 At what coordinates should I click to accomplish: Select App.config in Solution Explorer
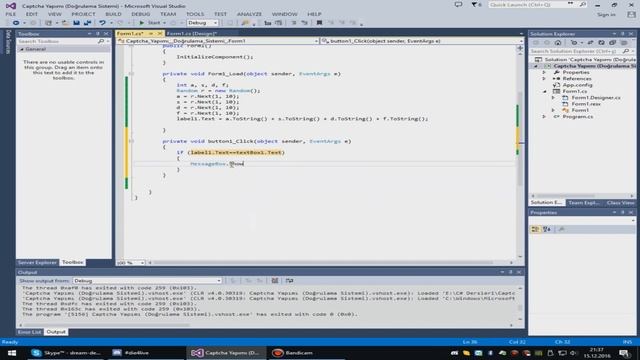[577, 85]
